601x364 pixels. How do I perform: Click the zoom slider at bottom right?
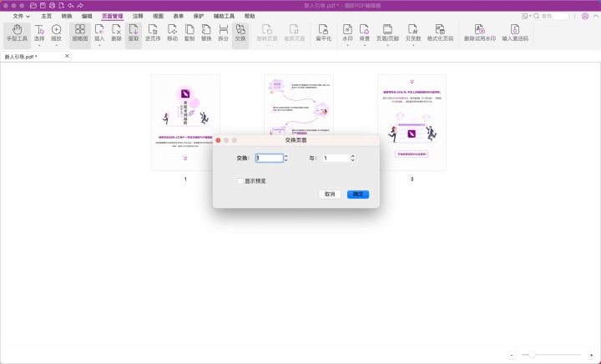(x=551, y=355)
